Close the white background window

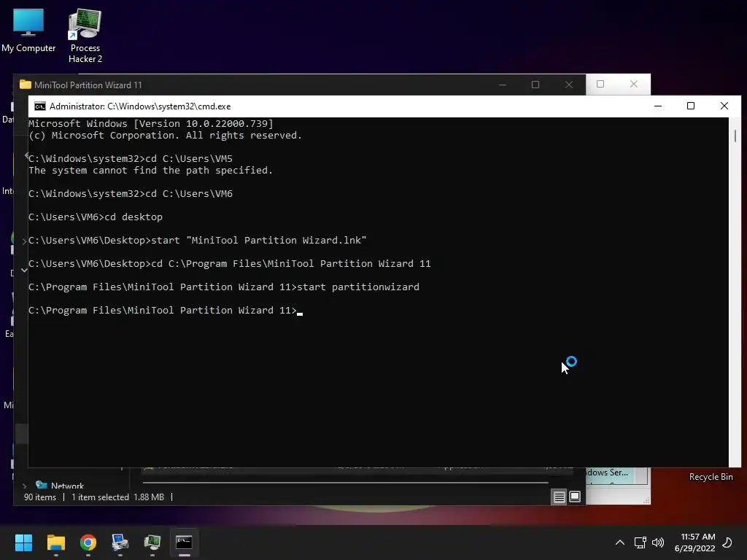(634, 84)
